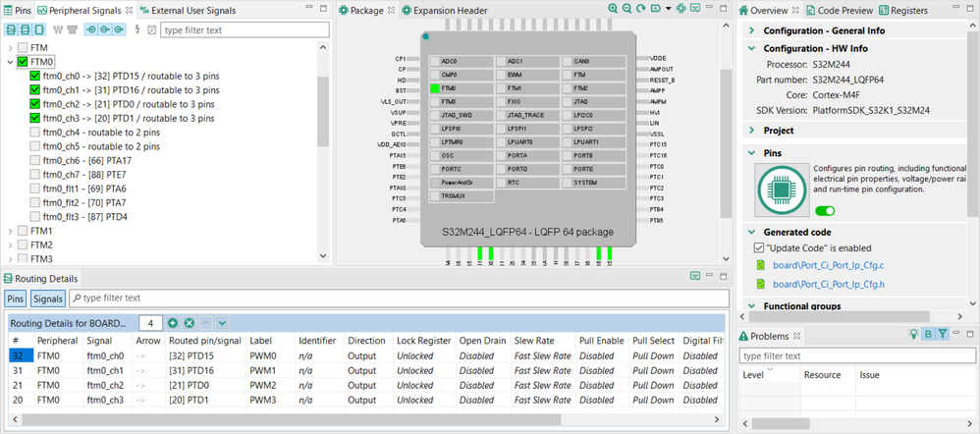Image resolution: width=980 pixels, height=434 pixels.
Task: Expand the FTM1 tree node
Action: (10, 231)
